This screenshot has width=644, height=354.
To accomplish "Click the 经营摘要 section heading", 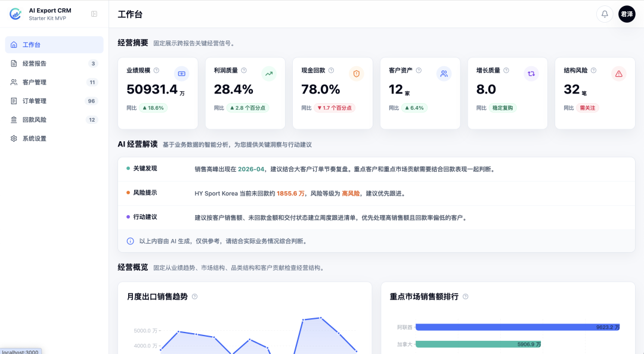I will 132,43.
